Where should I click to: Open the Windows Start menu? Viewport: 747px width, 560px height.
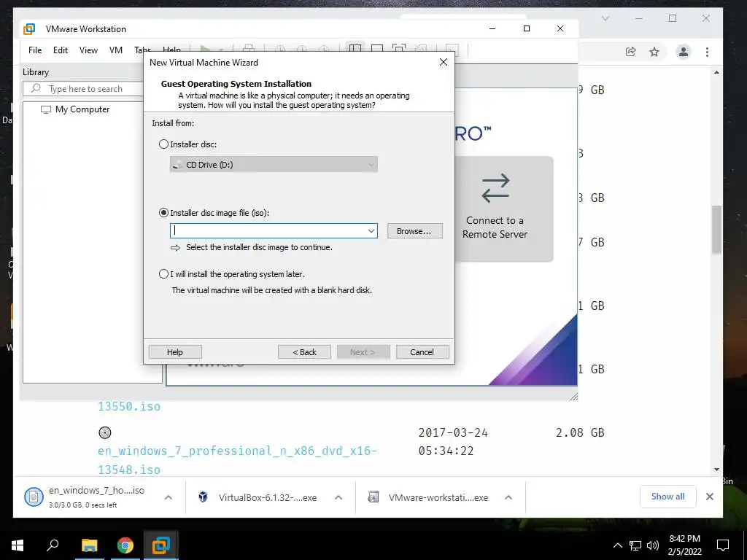pyautogui.click(x=18, y=545)
